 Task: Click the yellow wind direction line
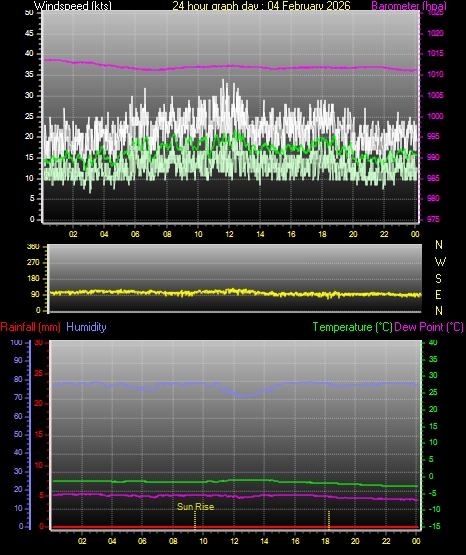coord(235,292)
